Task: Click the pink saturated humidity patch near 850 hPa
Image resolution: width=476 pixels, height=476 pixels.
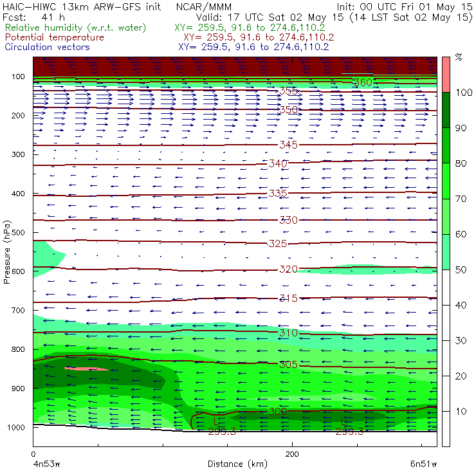Action: click(x=87, y=369)
